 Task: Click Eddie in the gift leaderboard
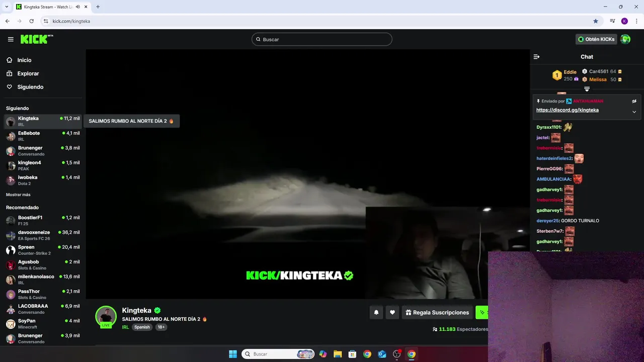tap(570, 72)
